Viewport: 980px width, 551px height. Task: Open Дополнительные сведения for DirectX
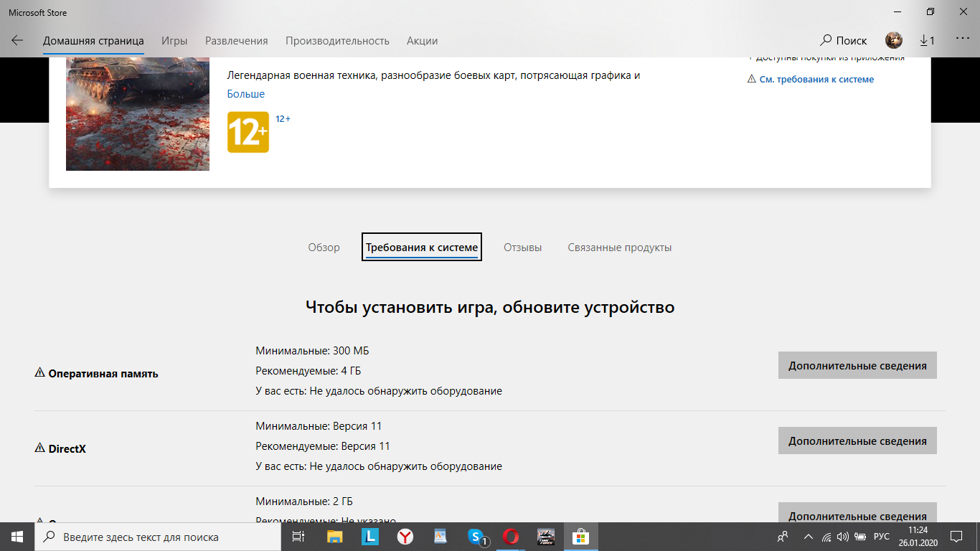coord(857,441)
